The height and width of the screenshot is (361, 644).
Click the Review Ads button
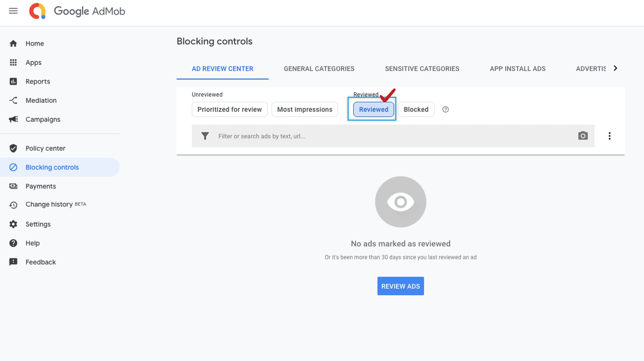[x=400, y=286]
